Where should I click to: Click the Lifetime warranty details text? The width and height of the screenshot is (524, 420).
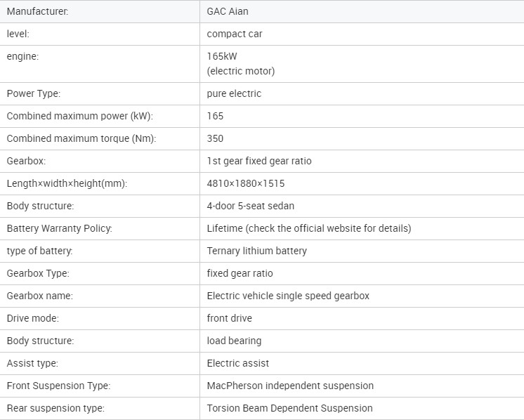click(x=309, y=228)
